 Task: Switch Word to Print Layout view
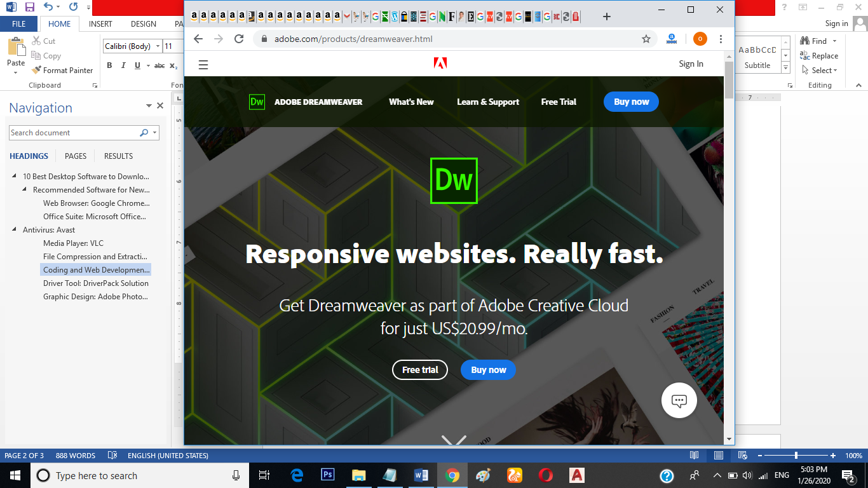(x=719, y=456)
